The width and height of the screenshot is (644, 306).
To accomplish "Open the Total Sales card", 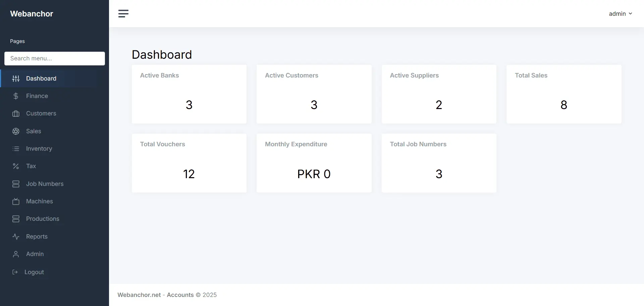I will (564, 94).
